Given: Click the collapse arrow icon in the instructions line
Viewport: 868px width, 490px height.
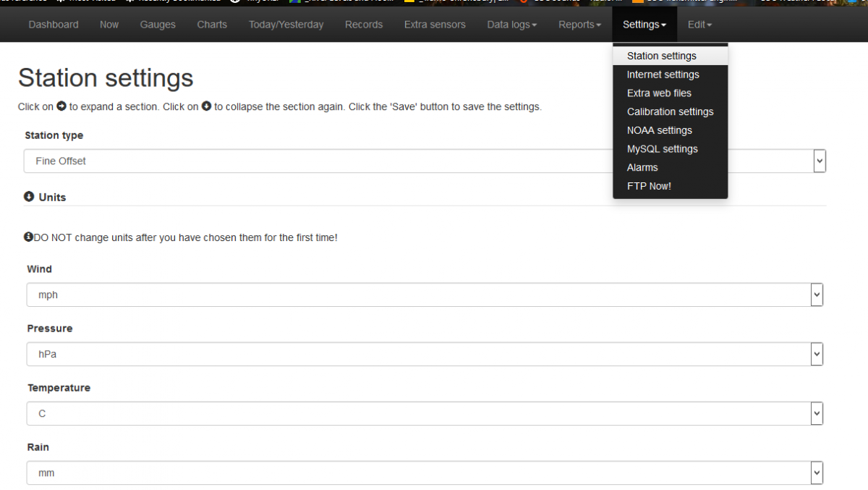Looking at the screenshot, I should pyautogui.click(x=206, y=106).
